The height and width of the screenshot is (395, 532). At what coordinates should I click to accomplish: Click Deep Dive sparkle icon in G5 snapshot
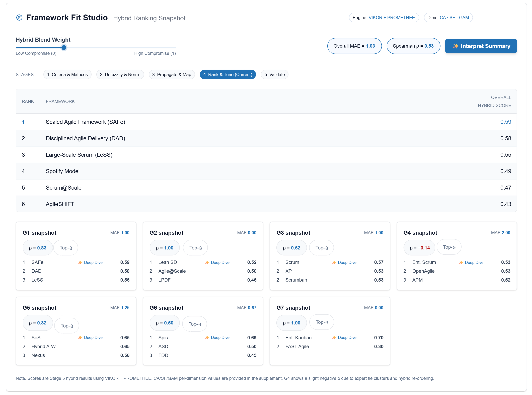(x=80, y=337)
